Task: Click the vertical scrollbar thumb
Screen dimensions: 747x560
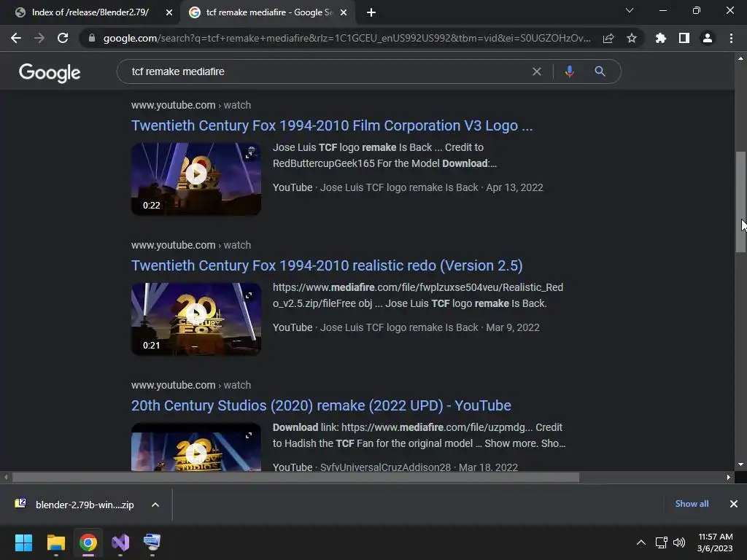Action: pos(740,202)
